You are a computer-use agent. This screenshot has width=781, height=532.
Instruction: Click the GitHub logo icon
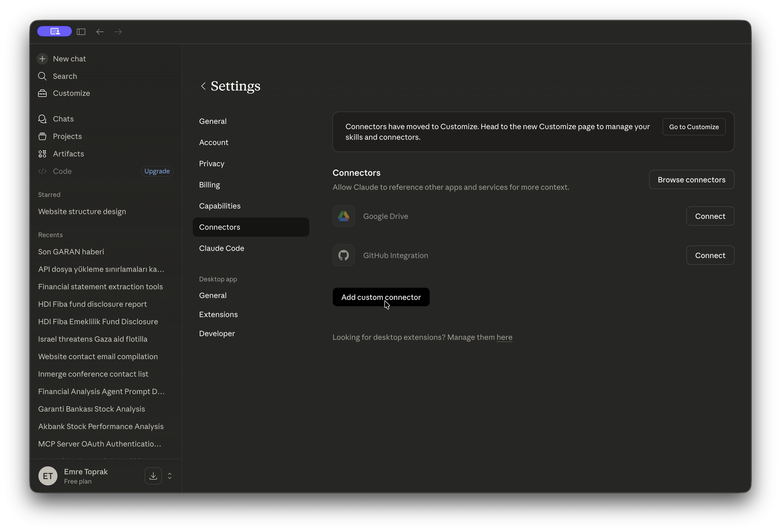click(343, 255)
